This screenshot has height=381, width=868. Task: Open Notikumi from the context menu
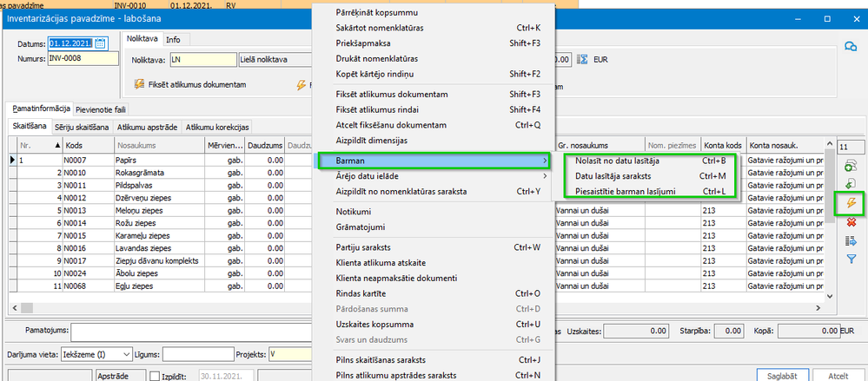pyautogui.click(x=433, y=211)
